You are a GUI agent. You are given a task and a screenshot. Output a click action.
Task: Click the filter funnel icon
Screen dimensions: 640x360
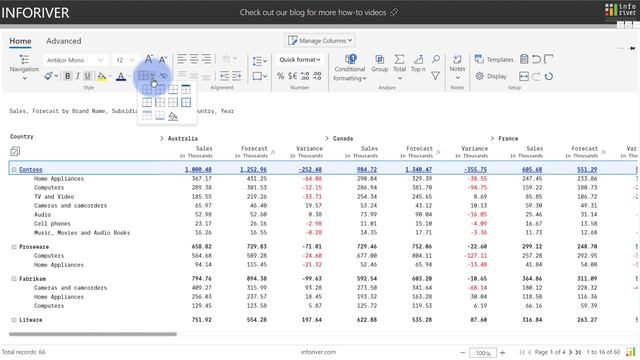point(436,76)
